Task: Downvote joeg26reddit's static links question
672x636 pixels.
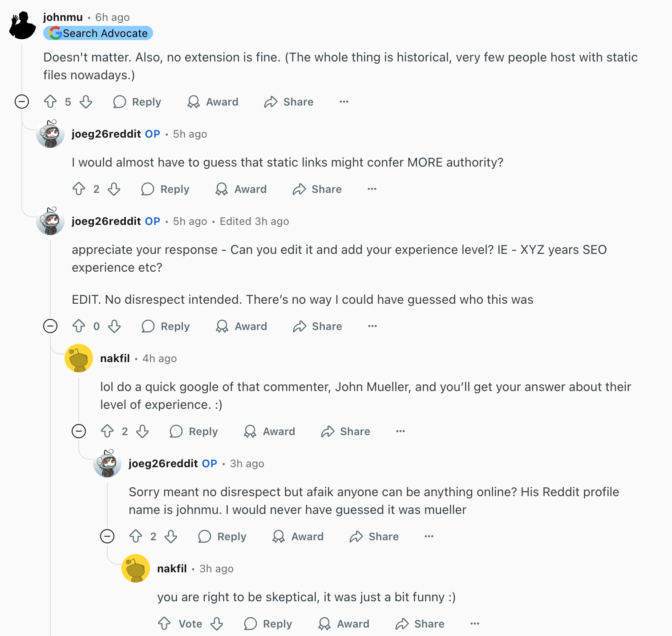Action: 114,189
